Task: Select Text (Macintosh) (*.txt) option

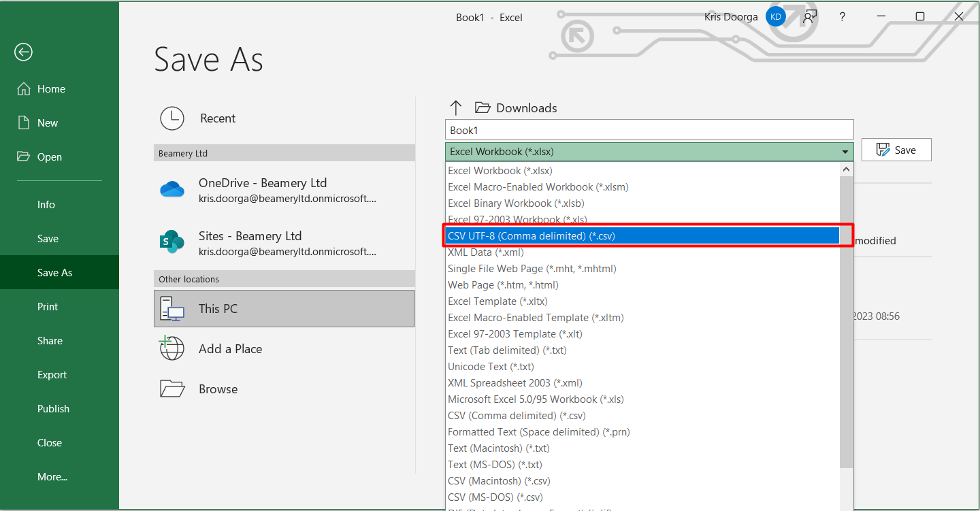Action: (x=643, y=448)
